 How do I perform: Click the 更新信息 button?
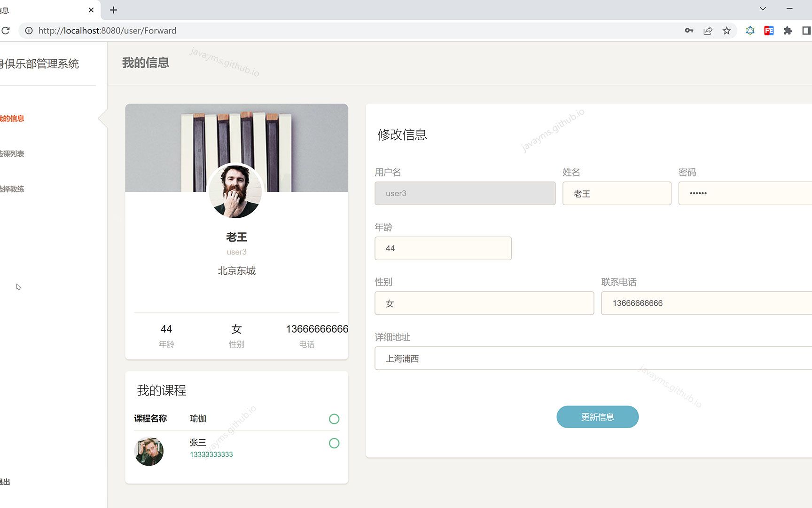pos(598,417)
